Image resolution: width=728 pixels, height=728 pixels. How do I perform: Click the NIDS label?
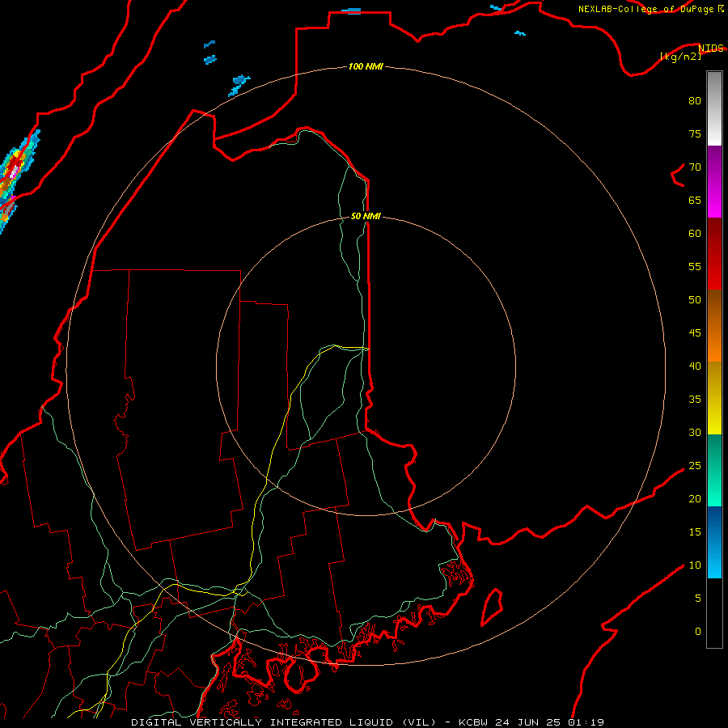pos(711,48)
